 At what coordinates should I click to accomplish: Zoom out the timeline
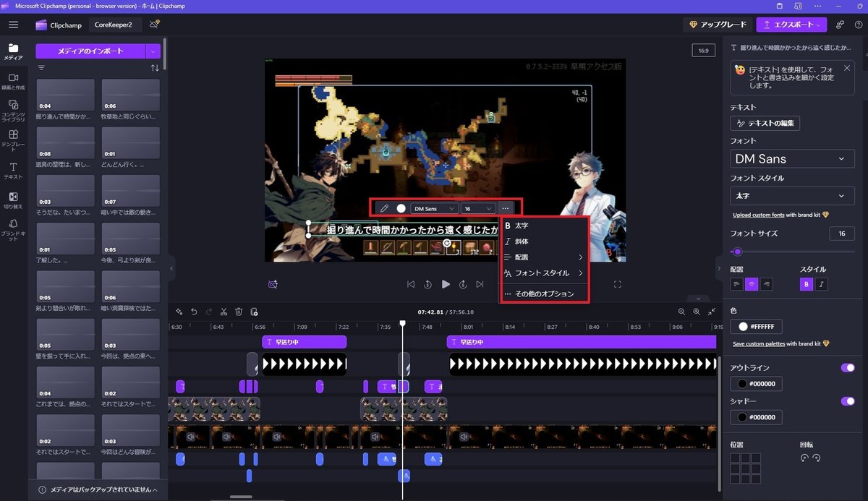click(x=681, y=312)
